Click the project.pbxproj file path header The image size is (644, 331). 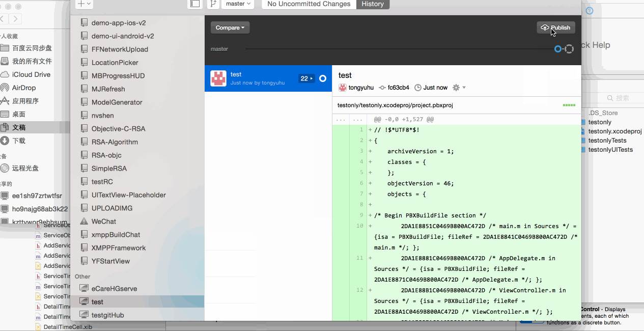pos(395,105)
